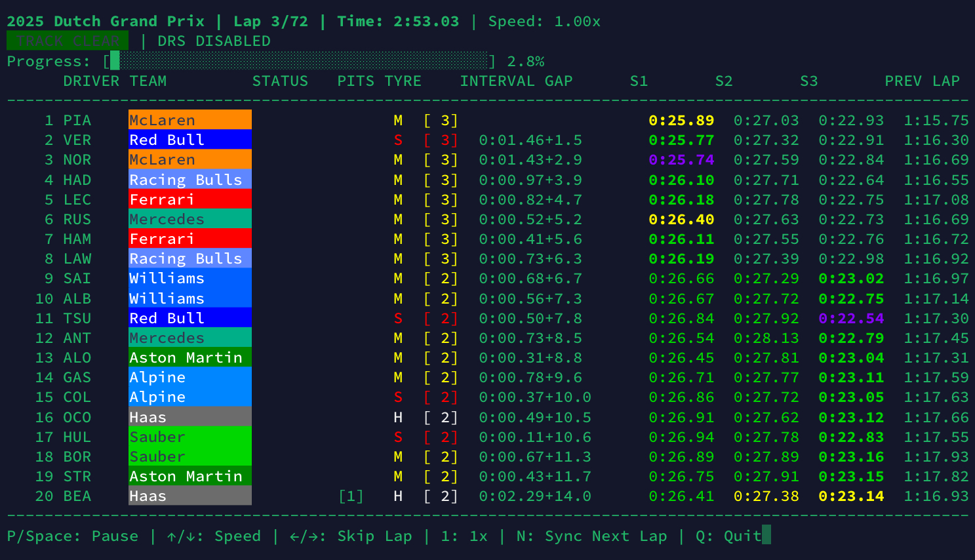Select driver code BOR in eighteenth place
Viewport: 975px width, 560px height.
[77, 456]
